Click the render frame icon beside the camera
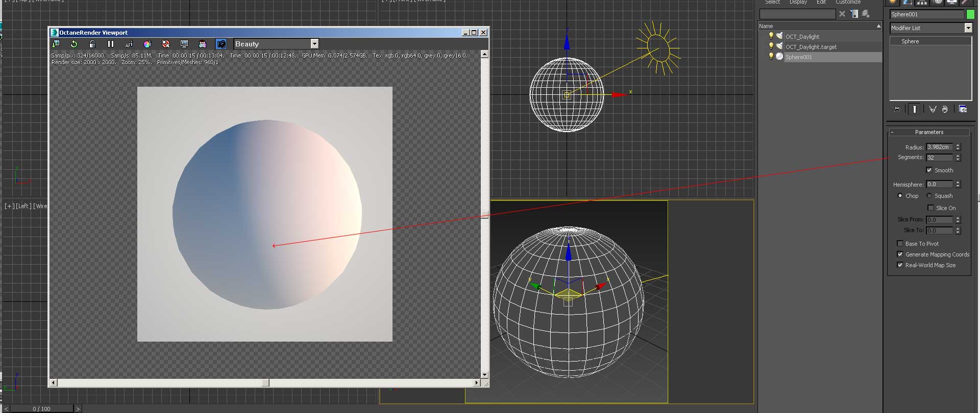This screenshot has height=413, width=980. click(203, 44)
